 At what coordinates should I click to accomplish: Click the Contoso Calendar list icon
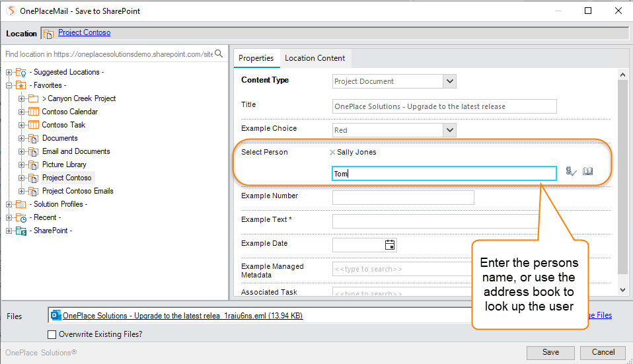33,112
